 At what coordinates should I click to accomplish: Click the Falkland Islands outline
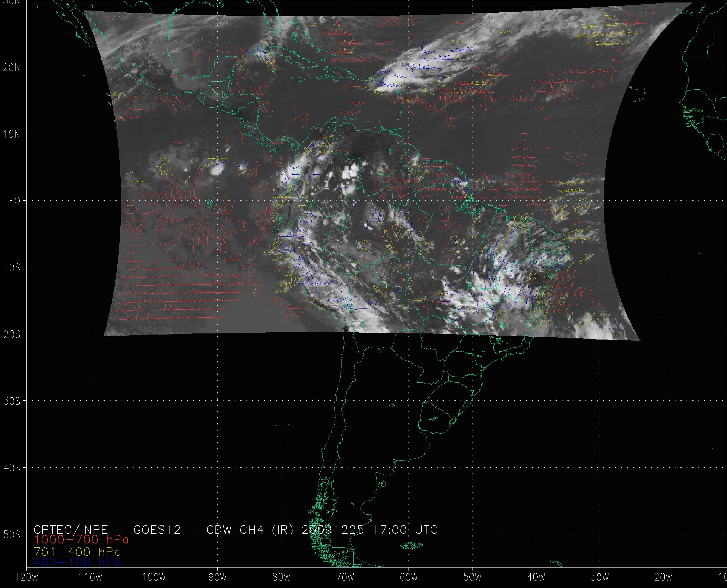[x=412, y=545]
